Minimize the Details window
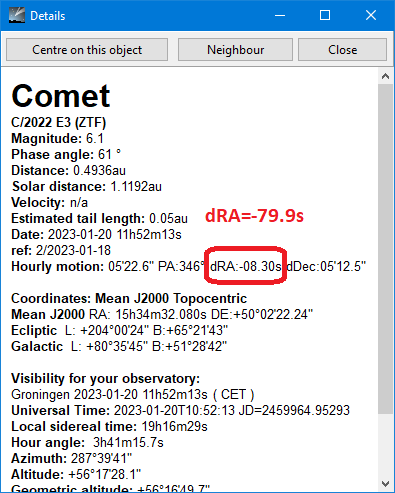The height and width of the screenshot is (493, 395). click(280, 15)
